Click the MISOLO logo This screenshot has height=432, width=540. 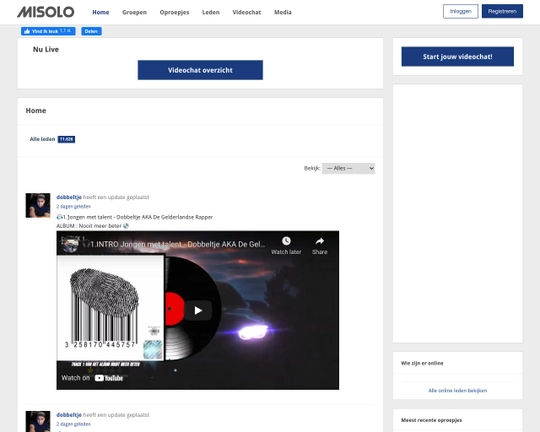pos(46,12)
